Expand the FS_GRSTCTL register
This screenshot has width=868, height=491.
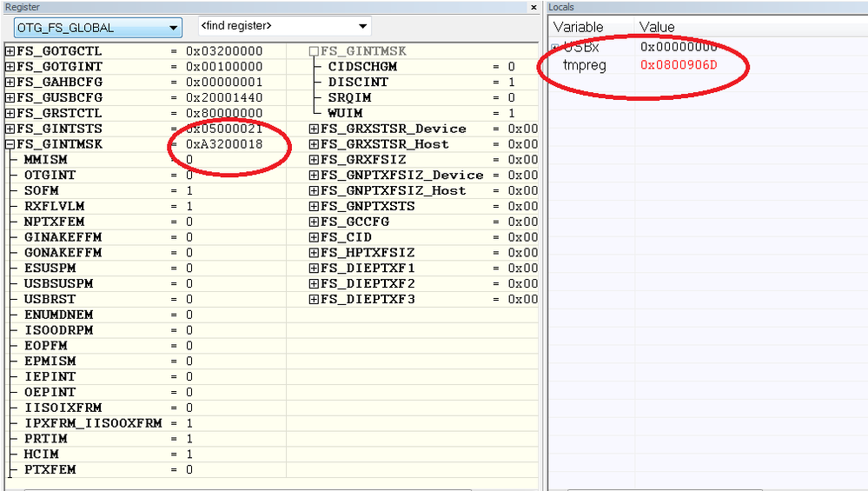(x=10, y=113)
